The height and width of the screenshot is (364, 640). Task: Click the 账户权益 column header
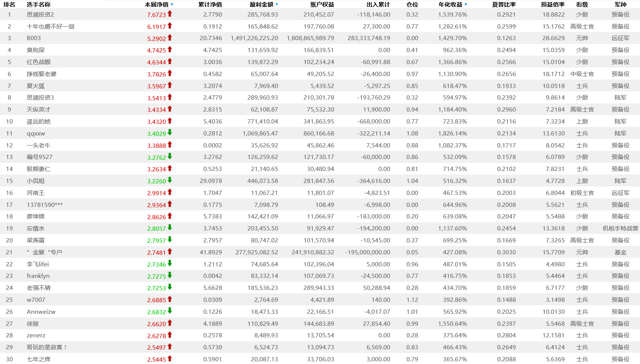[322, 5]
